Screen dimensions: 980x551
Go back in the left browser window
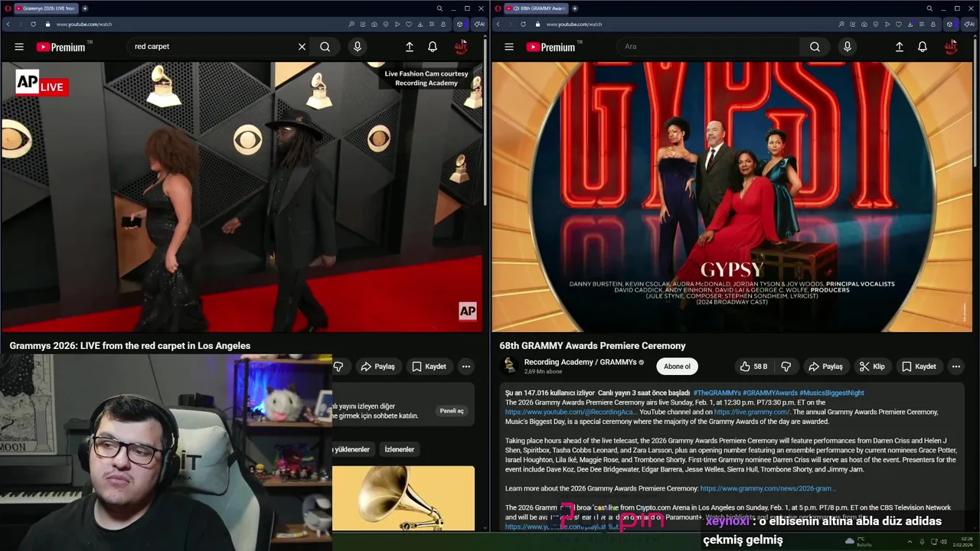pyautogui.click(x=8, y=24)
